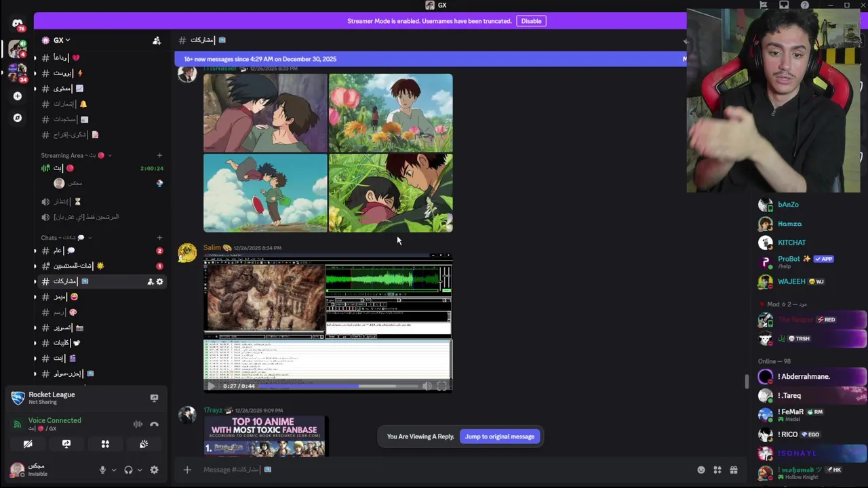Fullscreen Salim's video
The image size is (868, 488).
click(x=442, y=386)
